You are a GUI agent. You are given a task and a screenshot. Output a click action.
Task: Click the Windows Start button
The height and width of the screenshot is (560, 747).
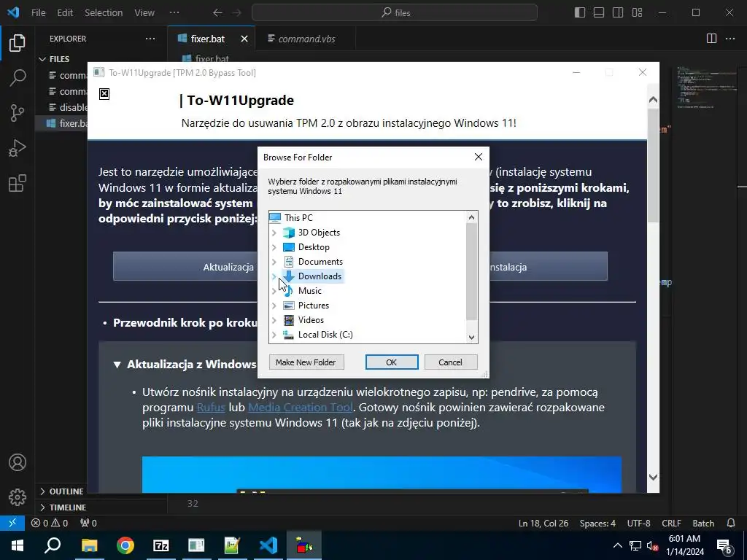[18, 545]
